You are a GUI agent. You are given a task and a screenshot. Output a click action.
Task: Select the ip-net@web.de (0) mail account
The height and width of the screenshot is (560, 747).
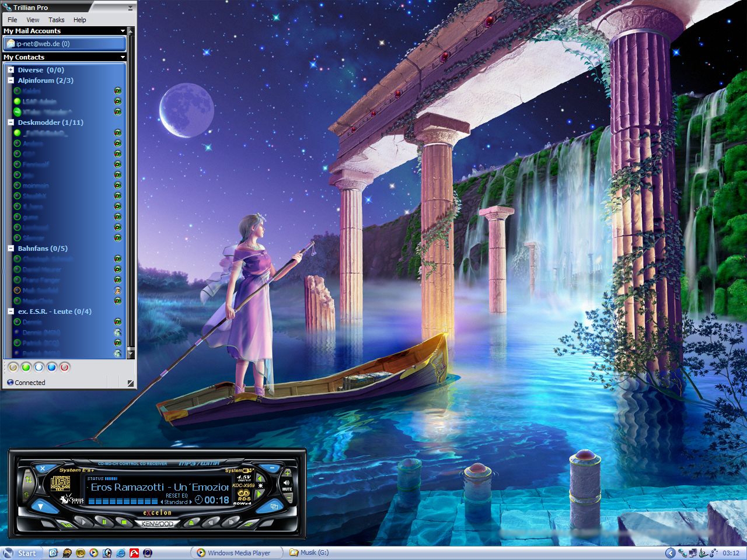click(65, 44)
